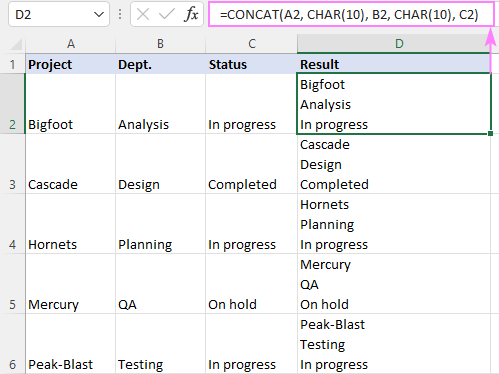Select cell B6 containing Testing
Viewport: 499px width, 374px height.
161,344
